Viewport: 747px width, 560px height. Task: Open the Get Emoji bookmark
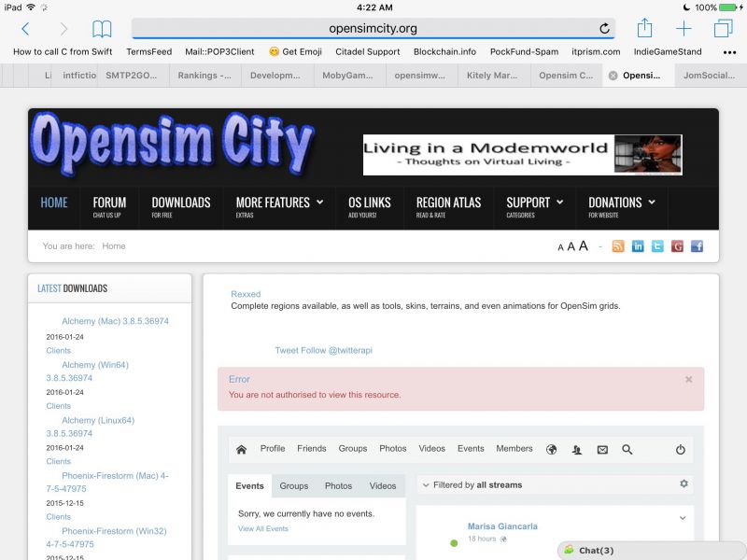(x=295, y=52)
